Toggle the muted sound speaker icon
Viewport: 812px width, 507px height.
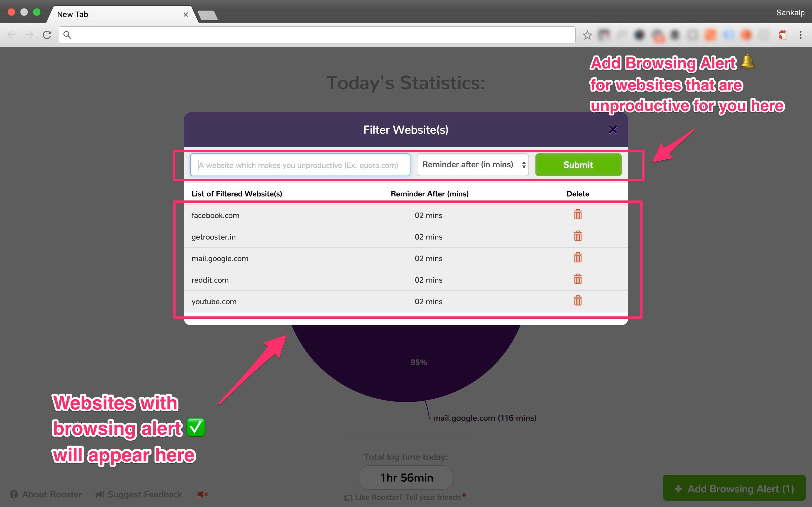[x=202, y=494]
